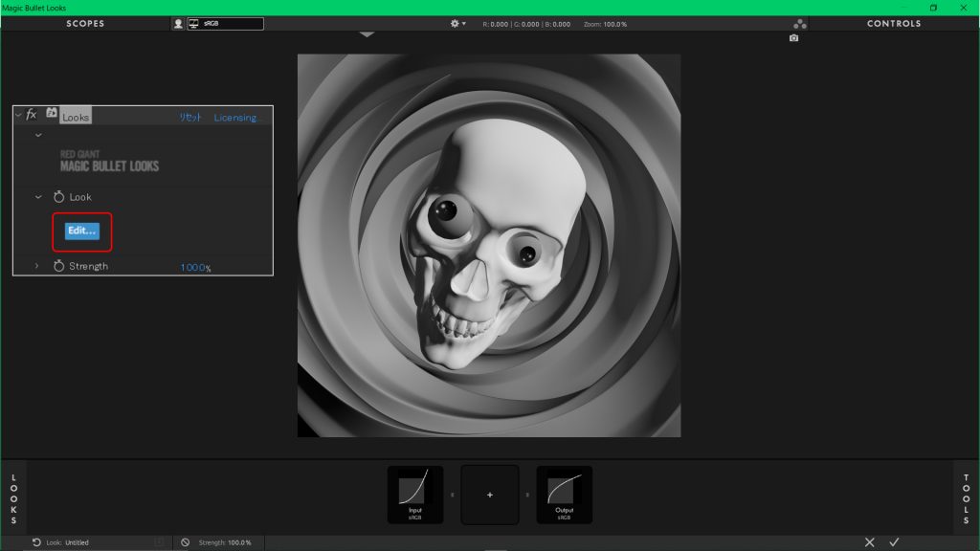Toggle the strength bypass circle icon
Image resolution: width=980 pixels, height=551 pixels.
point(186,542)
